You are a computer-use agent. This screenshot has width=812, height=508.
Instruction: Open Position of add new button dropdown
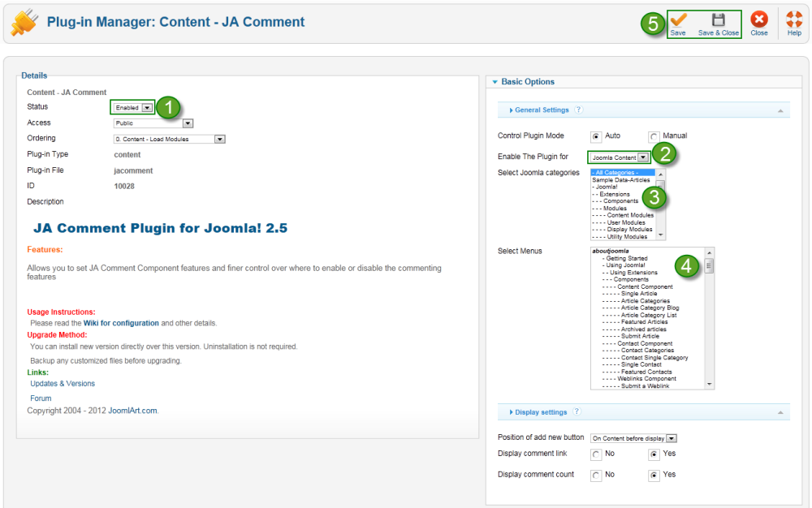point(634,438)
